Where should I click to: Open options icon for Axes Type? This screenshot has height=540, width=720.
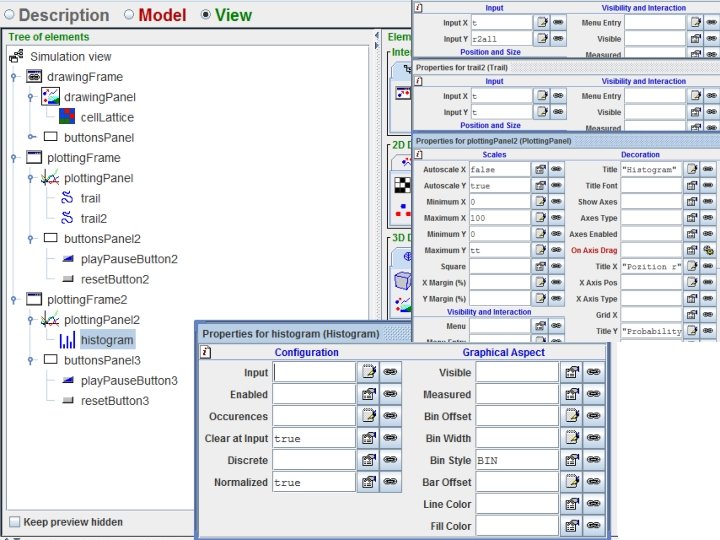coord(692,218)
